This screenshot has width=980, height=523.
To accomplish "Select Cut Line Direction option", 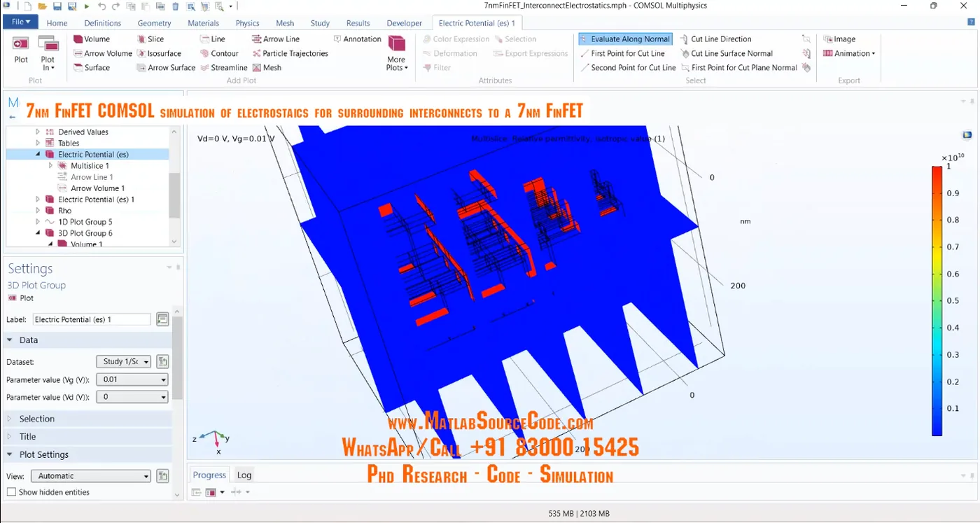I will click(715, 39).
